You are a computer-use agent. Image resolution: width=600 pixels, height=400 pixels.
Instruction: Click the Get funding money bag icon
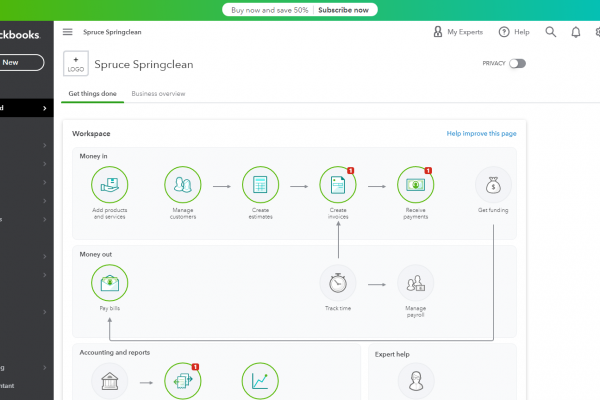click(493, 184)
